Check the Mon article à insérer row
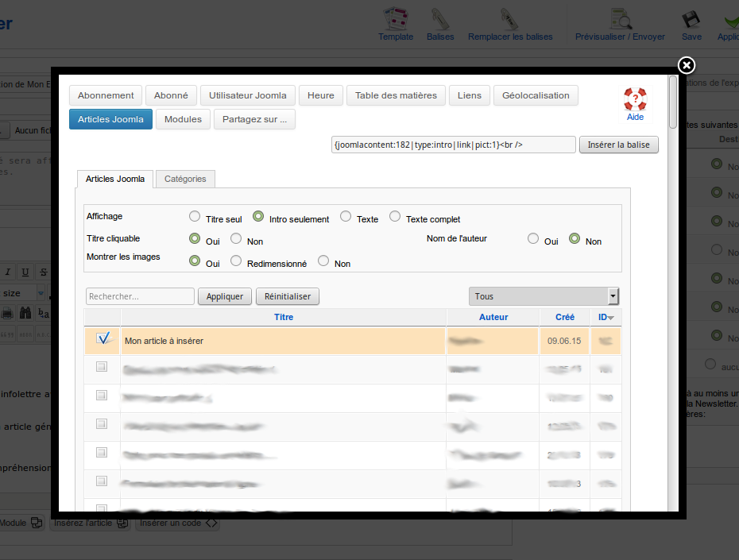 coord(103,338)
